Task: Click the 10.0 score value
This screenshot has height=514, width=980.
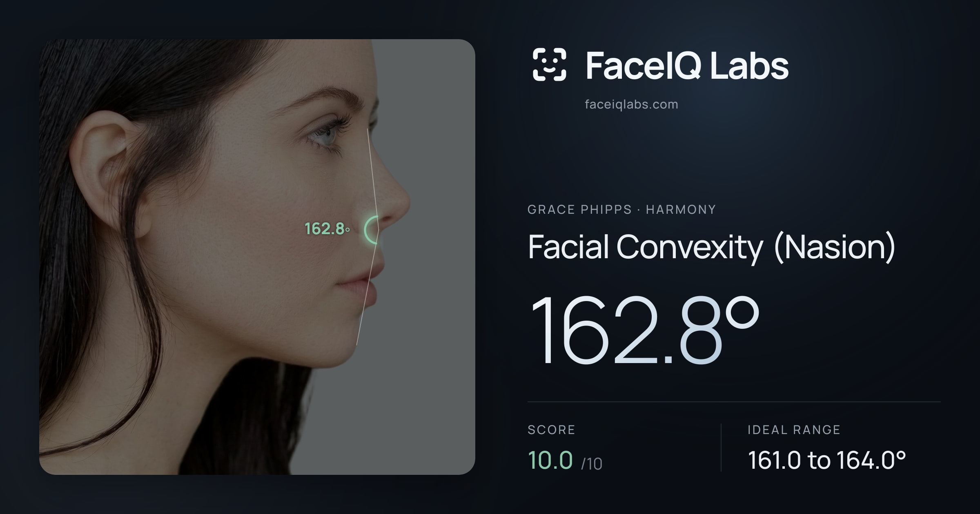Action: [x=550, y=460]
